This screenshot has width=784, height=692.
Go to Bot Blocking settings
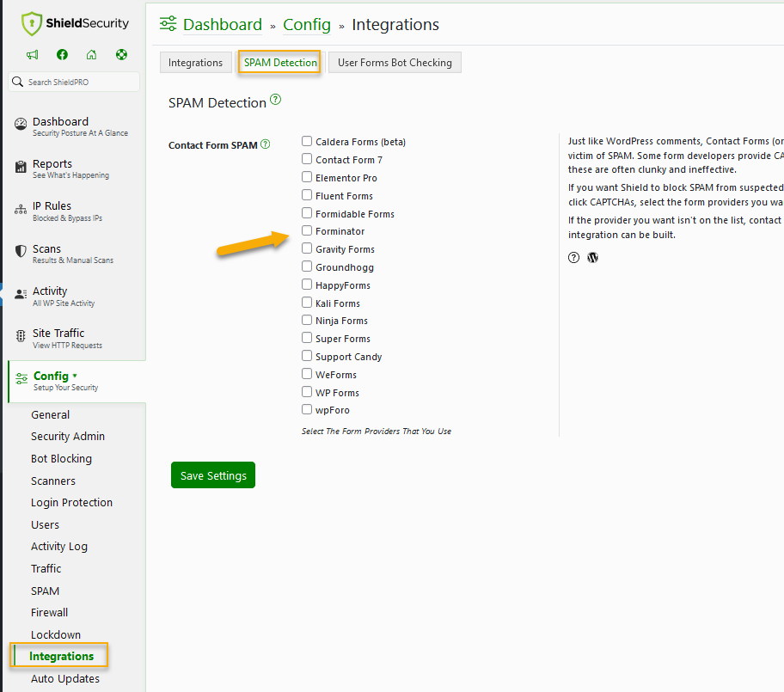[62, 458]
